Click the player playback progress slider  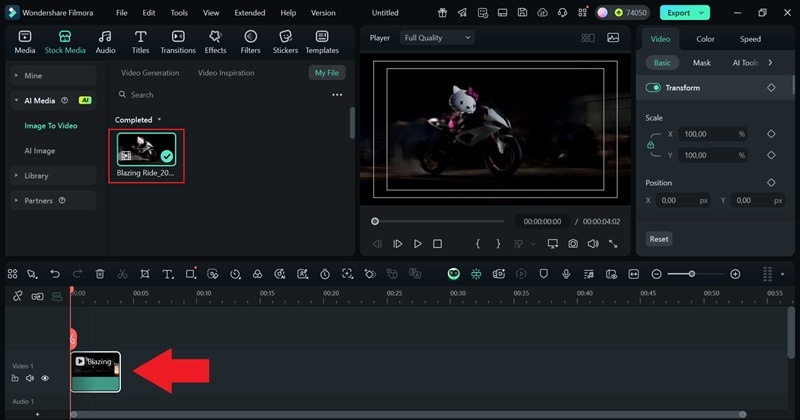click(x=439, y=221)
